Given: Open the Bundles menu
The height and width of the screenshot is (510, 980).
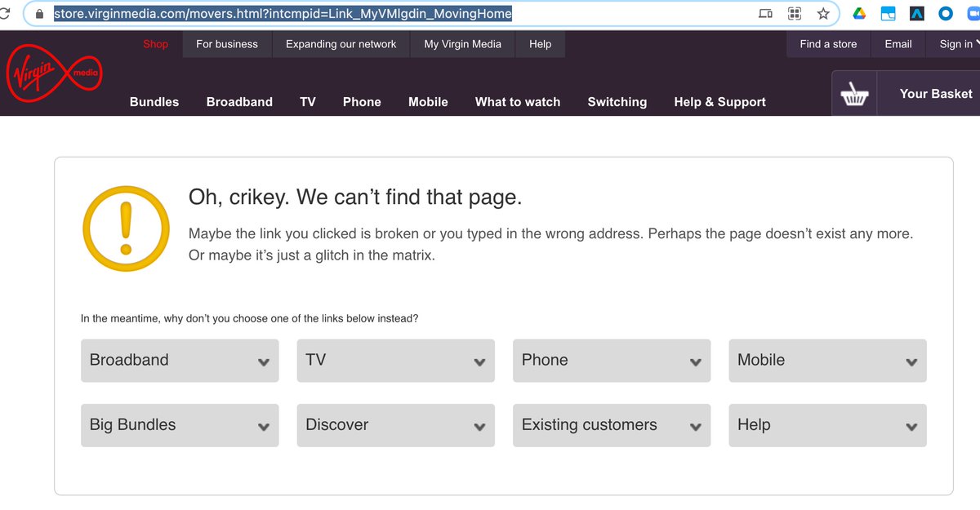Looking at the screenshot, I should 154,102.
